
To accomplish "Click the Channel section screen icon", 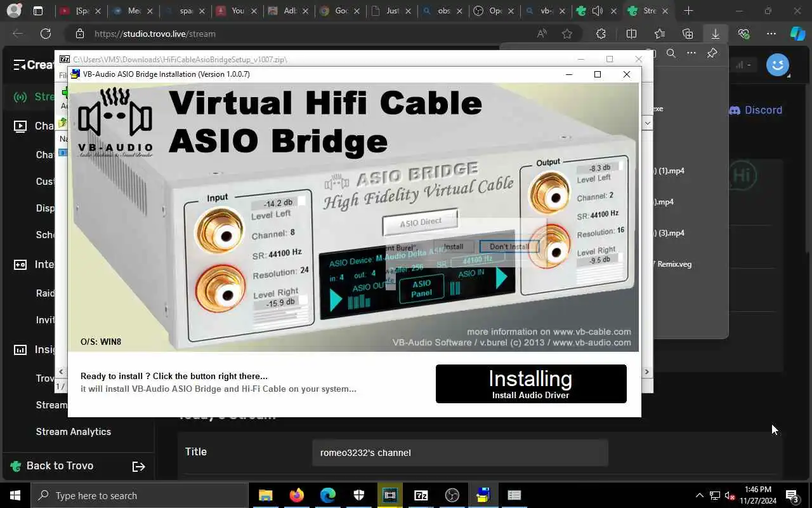I will (x=20, y=126).
